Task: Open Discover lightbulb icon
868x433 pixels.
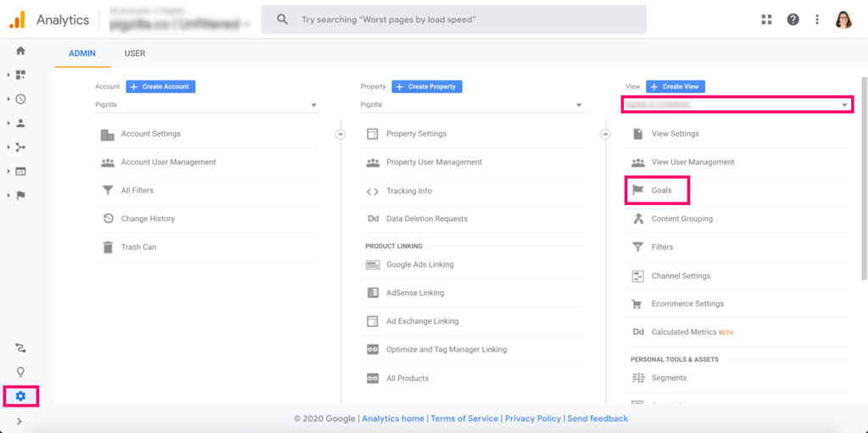Action: (20, 371)
